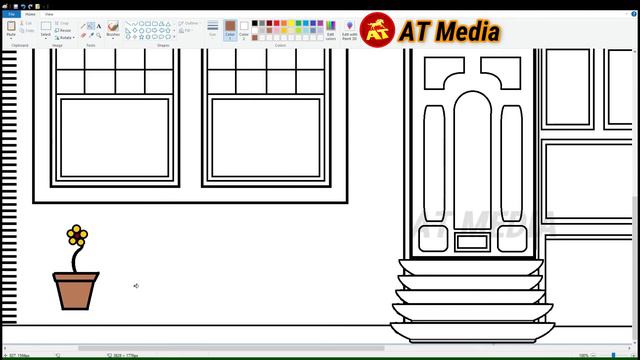Screen dimensions: 640x360
Task: Click the Redo arrow in title bar
Action: click(30, 6)
